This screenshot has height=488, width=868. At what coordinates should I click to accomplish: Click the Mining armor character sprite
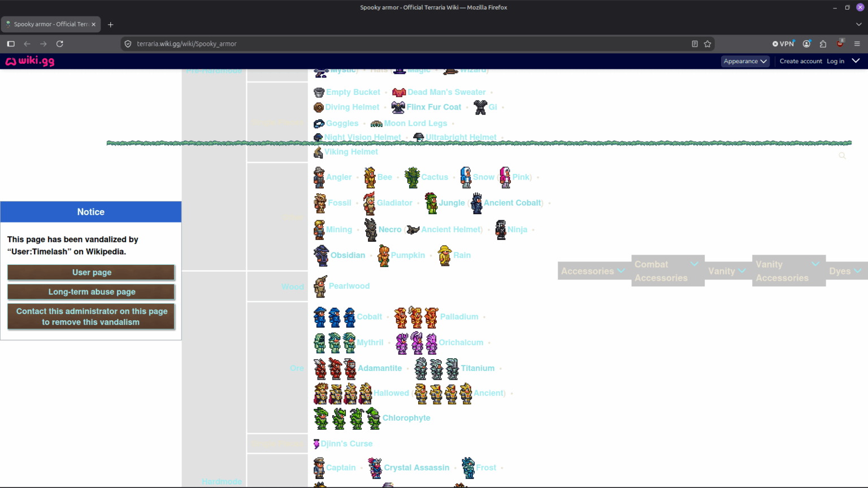coord(319,230)
